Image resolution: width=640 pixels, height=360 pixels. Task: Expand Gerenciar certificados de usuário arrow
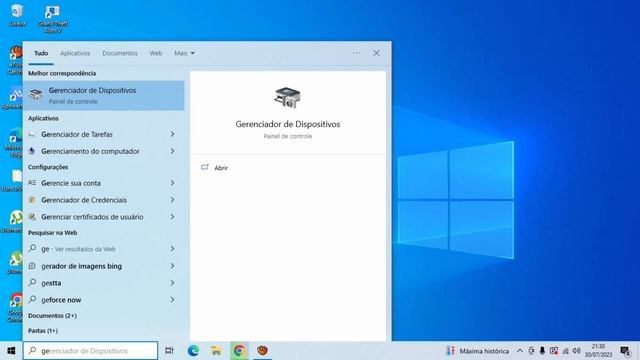[x=172, y=217]
